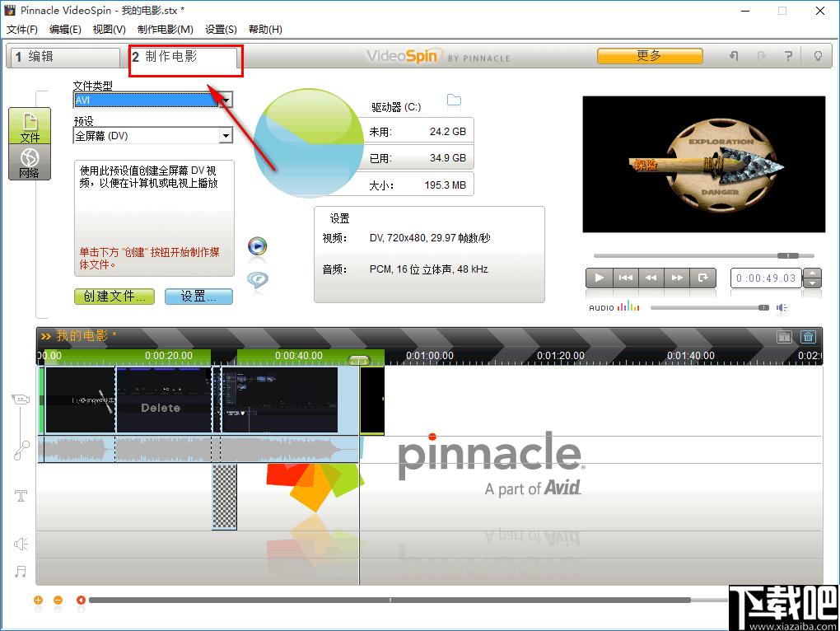The width and height of the screenshot is (840, 631).
Task: Click the redo arrow icon
Action: coord(761,56)
